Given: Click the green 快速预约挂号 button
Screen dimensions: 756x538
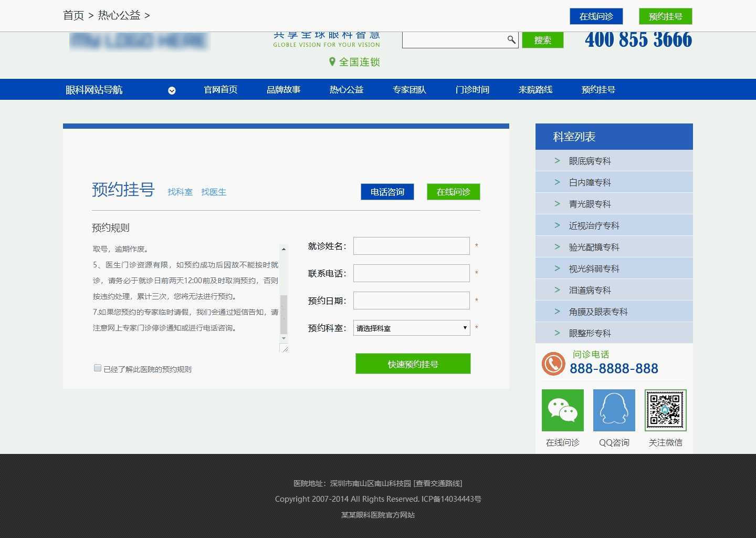Looking at the screenshot, I should point(413,363).
